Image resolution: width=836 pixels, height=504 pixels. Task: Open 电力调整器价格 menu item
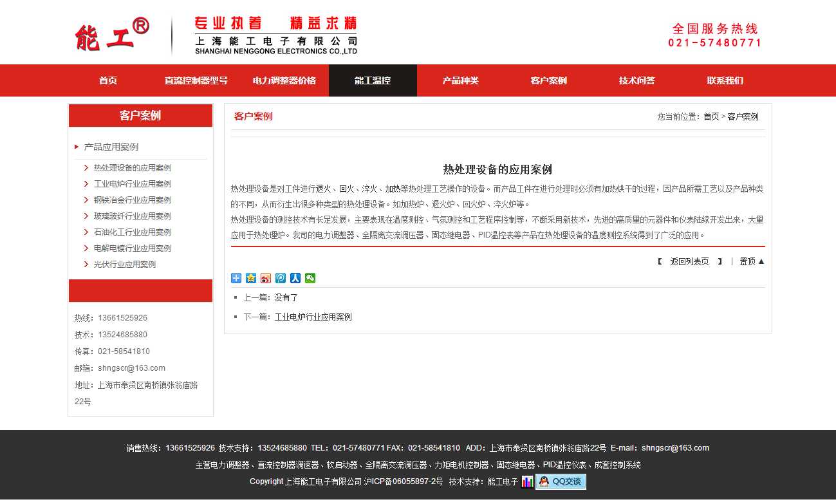tap(284, 80)
